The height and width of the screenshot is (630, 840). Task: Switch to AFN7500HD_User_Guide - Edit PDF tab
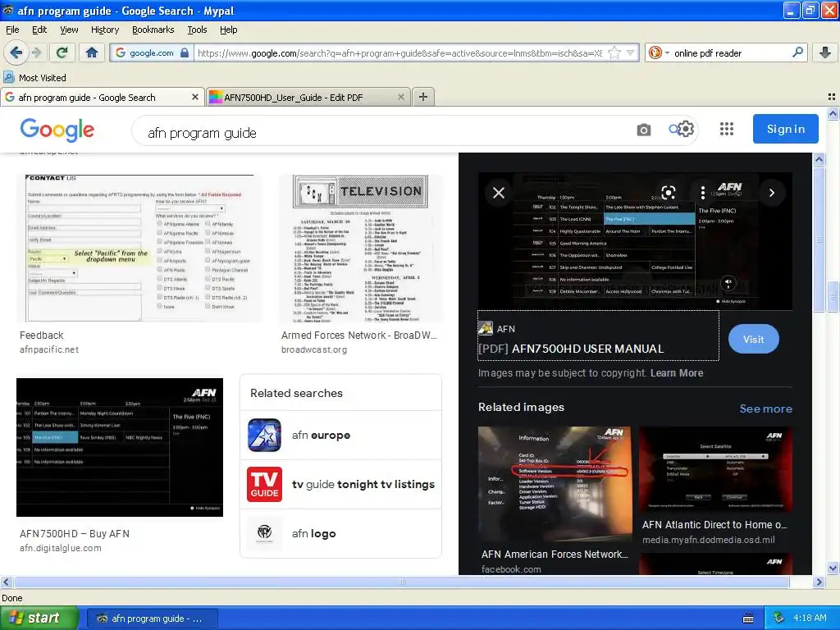click(x=308, y=97)
